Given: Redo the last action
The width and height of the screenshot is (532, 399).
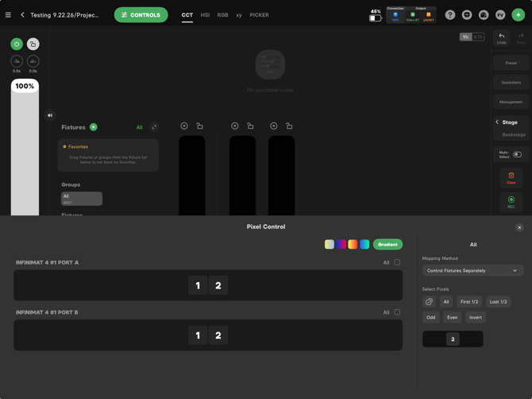Looking at the screenshot, I should click(521, 39).
